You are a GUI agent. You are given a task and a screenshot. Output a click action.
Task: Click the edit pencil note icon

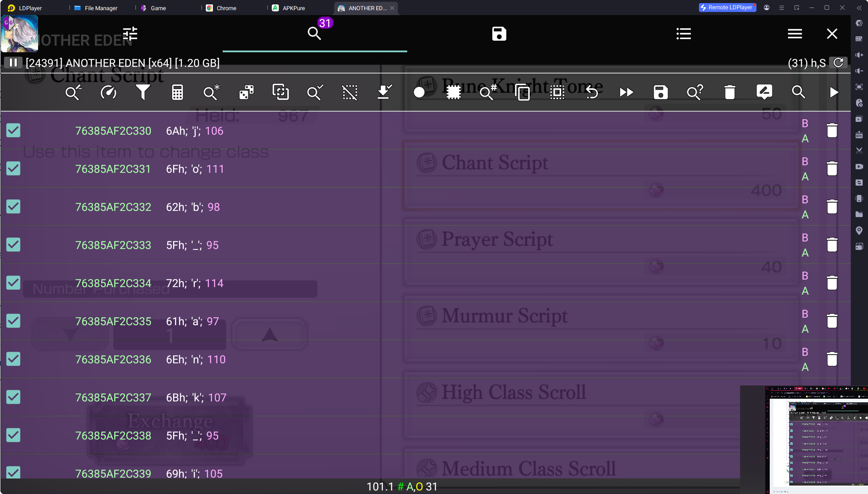click(764, 92)
